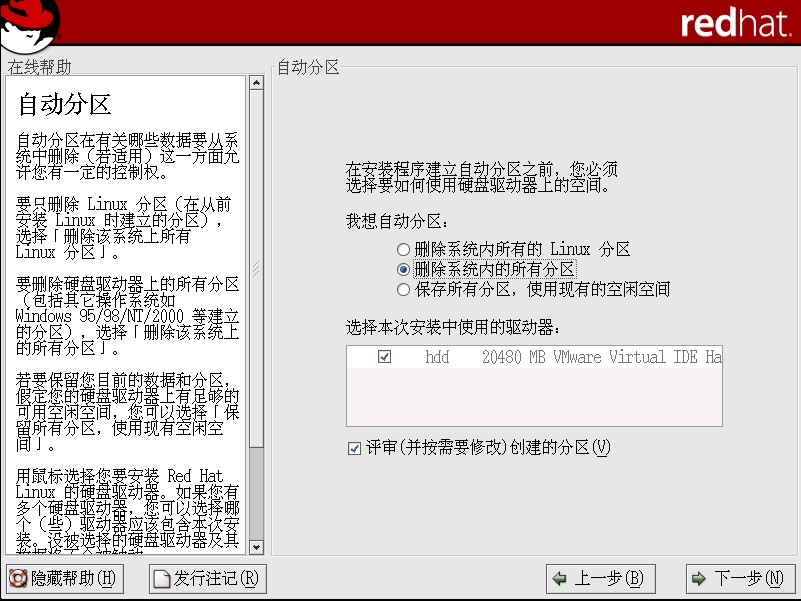The width and height of the screenshot is (801, 601).
Task: Click the left arrow icon on 上一步 button
Action: pyautogui.click(x=560, y=579)
